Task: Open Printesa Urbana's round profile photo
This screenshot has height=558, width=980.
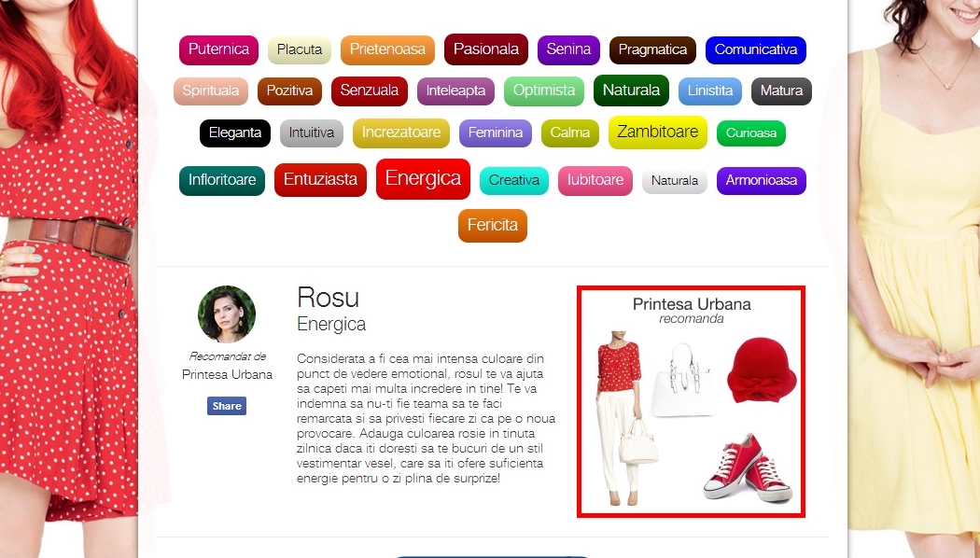Action: (x=226, y=314)
